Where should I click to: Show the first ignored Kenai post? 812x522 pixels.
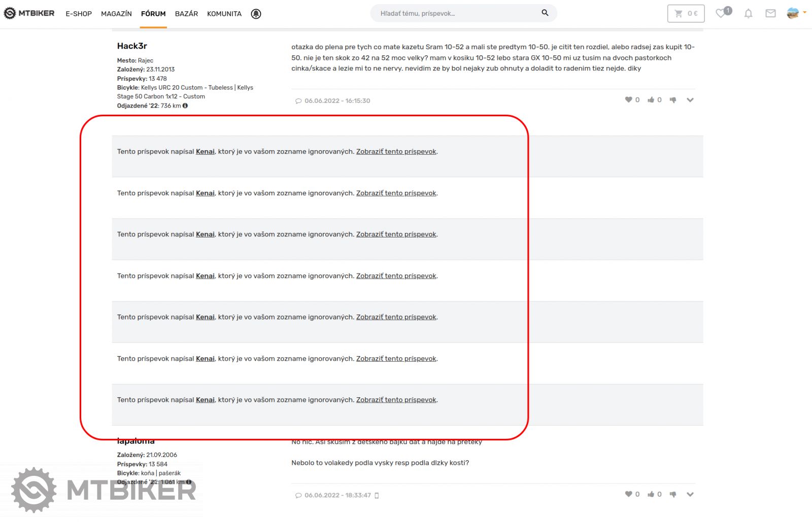point(396,152)
